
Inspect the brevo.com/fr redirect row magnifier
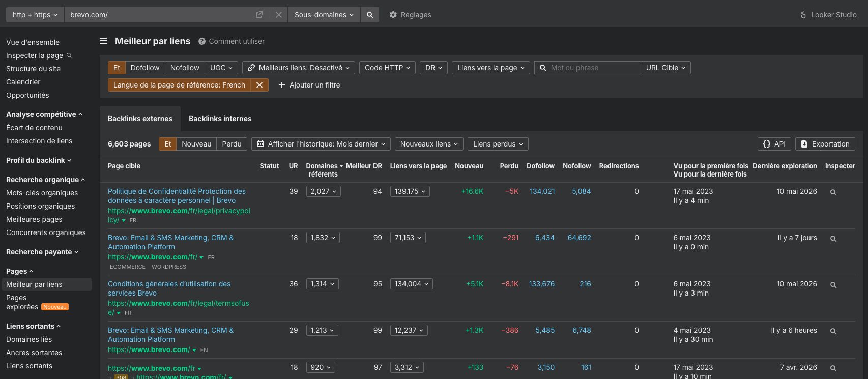[833, 368]
